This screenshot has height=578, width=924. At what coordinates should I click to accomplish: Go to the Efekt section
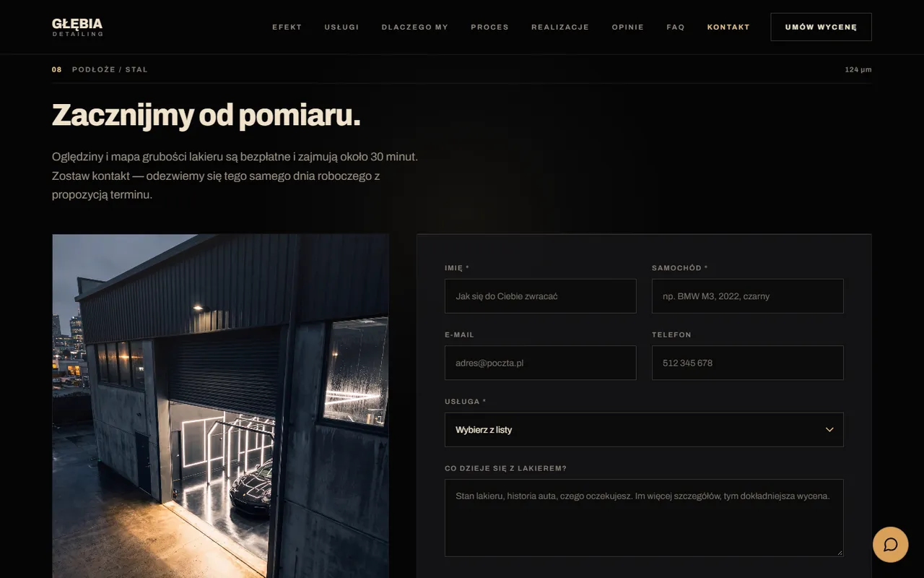pyautogui.click(x=287, y=27)
